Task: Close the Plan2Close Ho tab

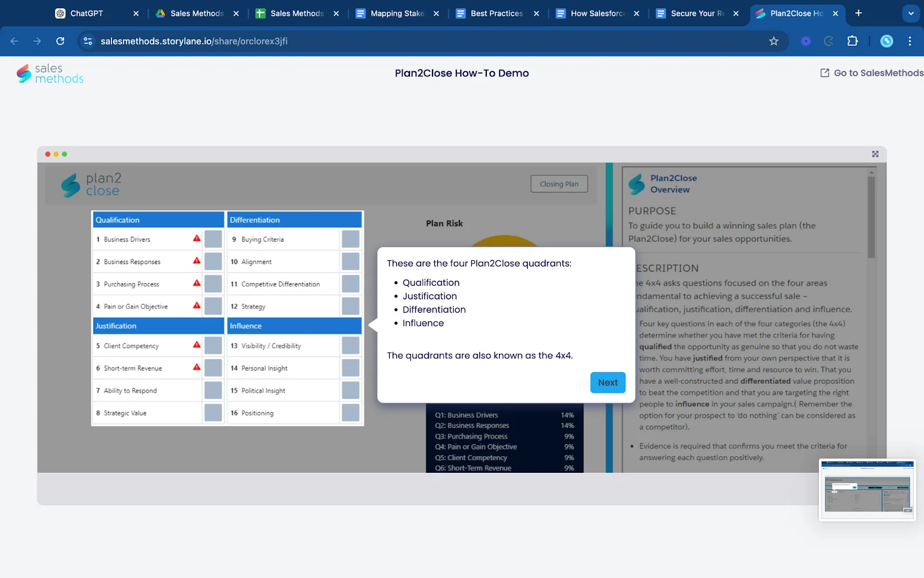Action: tap(835, 13)
